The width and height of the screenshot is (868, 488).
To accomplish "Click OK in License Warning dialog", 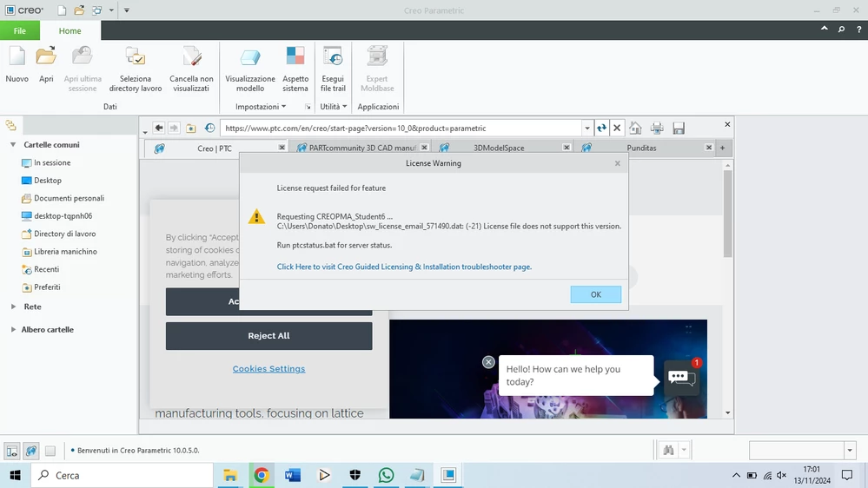I will click(x=596, y=294).
